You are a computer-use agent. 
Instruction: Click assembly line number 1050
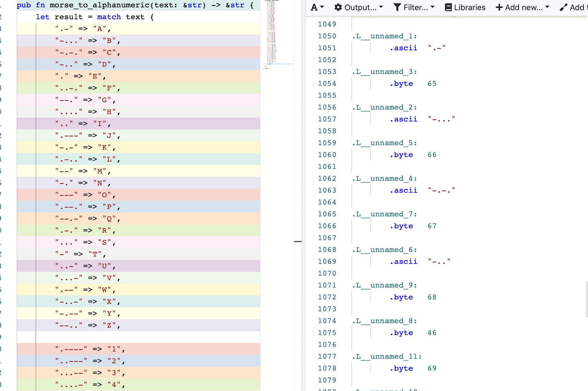[x=327, y=36]
